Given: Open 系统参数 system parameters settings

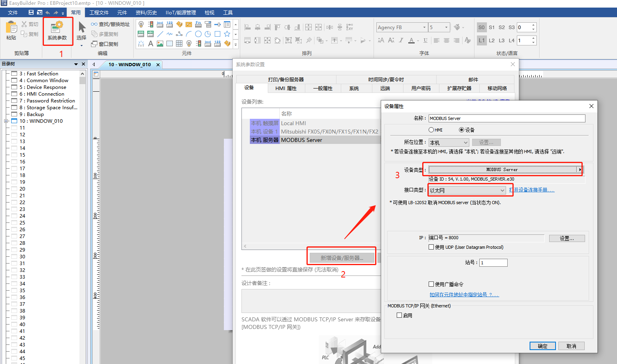Looking at the screenshot, I should click(x=57, y=31).
